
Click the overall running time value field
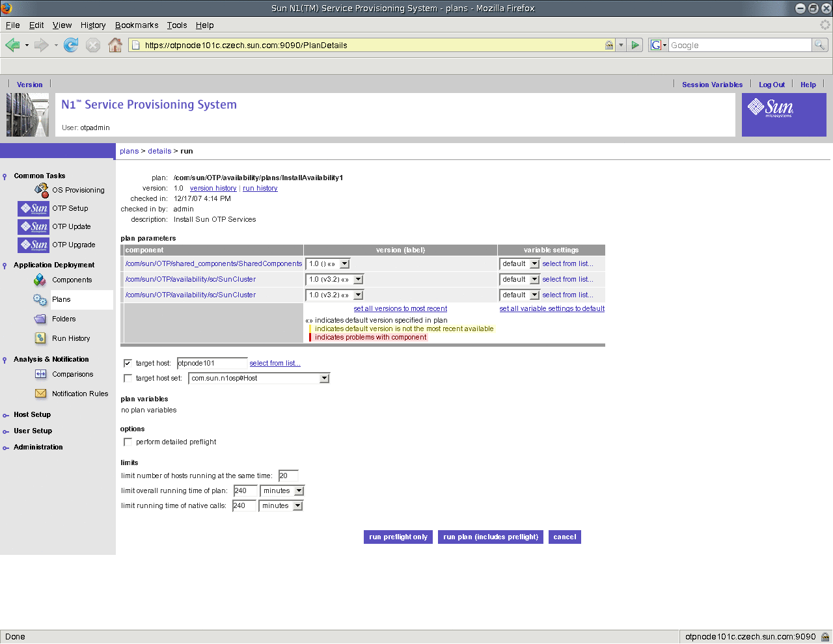click(245, 491)
